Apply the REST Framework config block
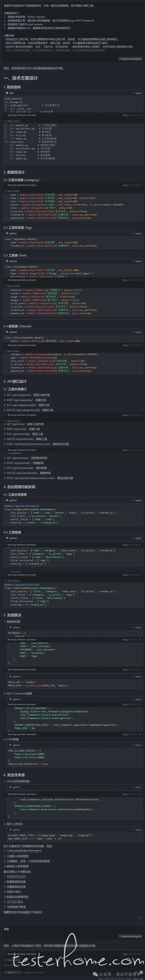 pyautogui.click(x=137, y=699)
